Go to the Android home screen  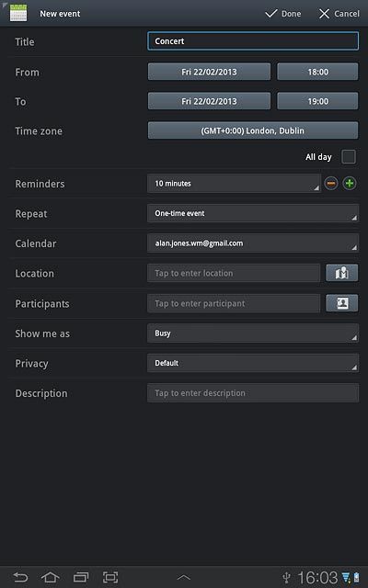point(51,577)
